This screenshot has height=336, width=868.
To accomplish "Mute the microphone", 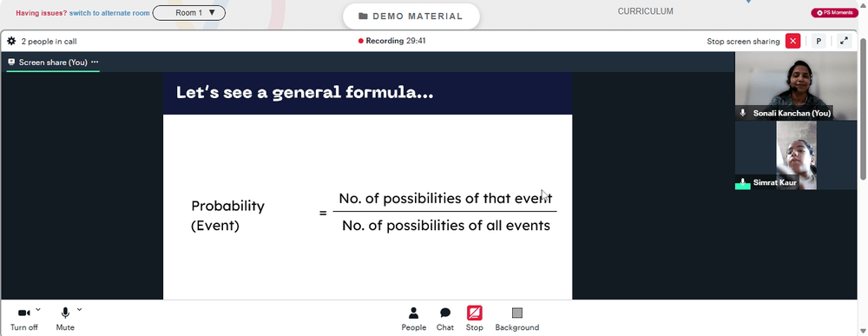I will click(65, 319).
